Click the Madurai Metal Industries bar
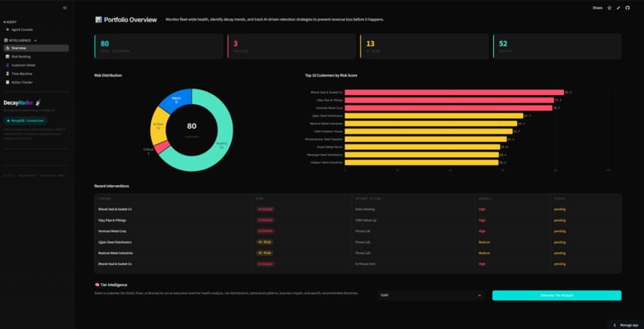Image resolution: width=644 pixels, height=329 pixels. (x=431, y=124)
